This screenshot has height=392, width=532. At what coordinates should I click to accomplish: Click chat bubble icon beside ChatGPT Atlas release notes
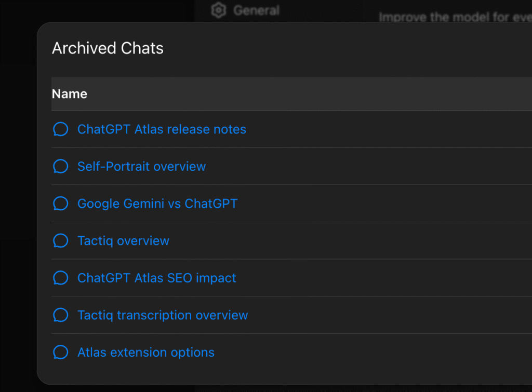(x=61, y=129)
